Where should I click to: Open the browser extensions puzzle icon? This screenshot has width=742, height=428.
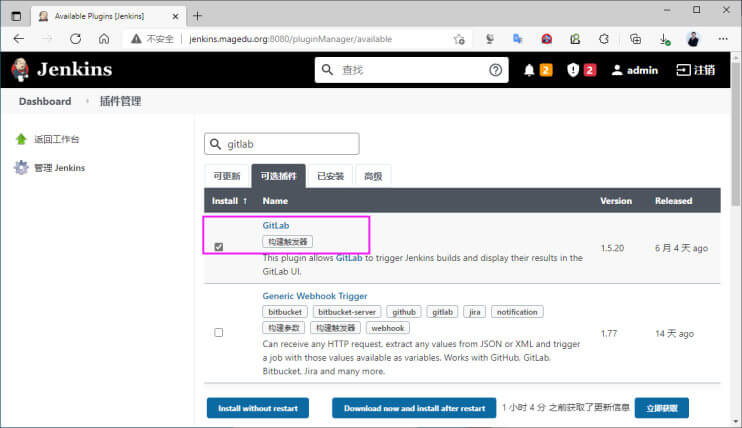tap(603, 39)
